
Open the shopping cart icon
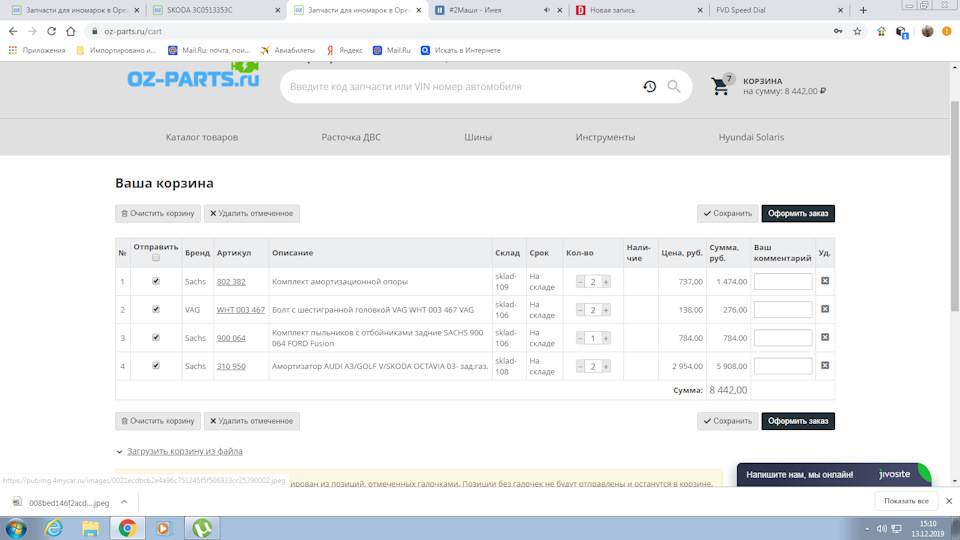click(721, 86)
